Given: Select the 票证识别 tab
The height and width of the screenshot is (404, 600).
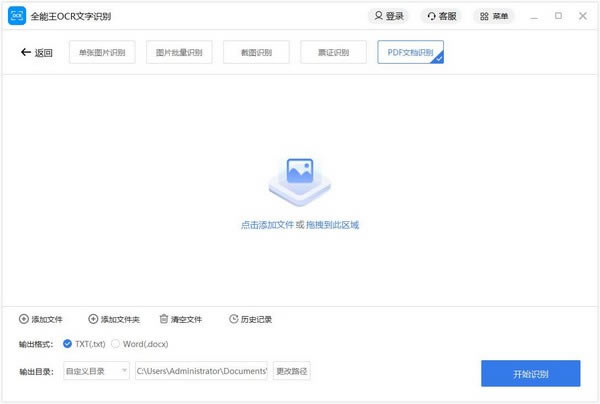Looking at the screenshot, I should [333, 52].
